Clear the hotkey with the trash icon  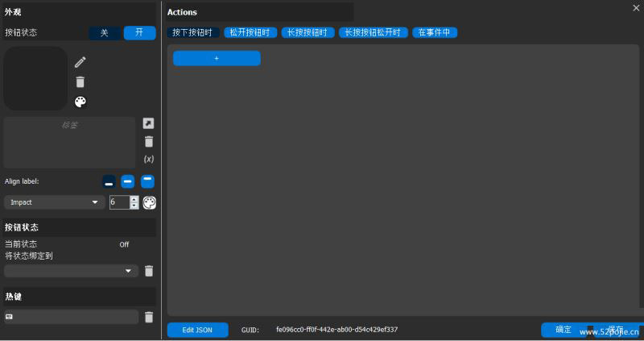tap(149, 317)
